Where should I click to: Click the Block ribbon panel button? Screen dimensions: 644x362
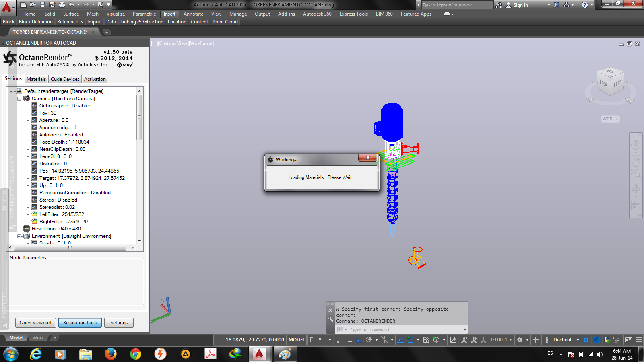point(8,22)
